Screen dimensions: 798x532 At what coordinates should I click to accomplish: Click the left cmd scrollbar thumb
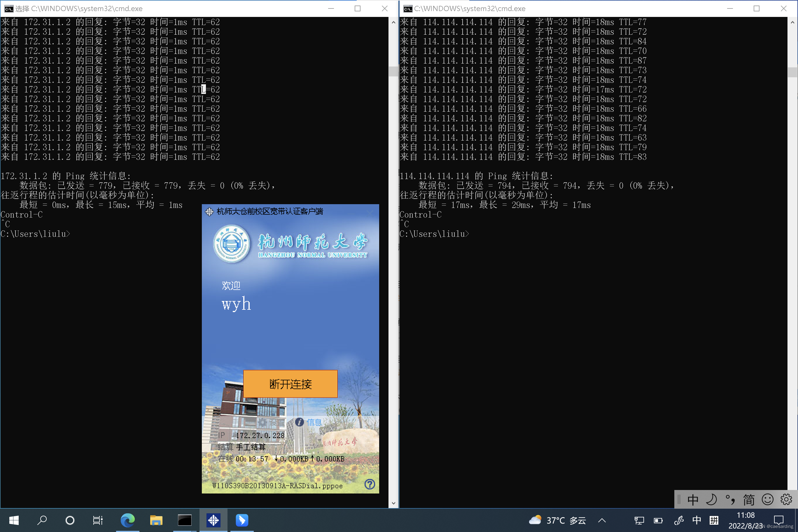(x=393, y=71)
